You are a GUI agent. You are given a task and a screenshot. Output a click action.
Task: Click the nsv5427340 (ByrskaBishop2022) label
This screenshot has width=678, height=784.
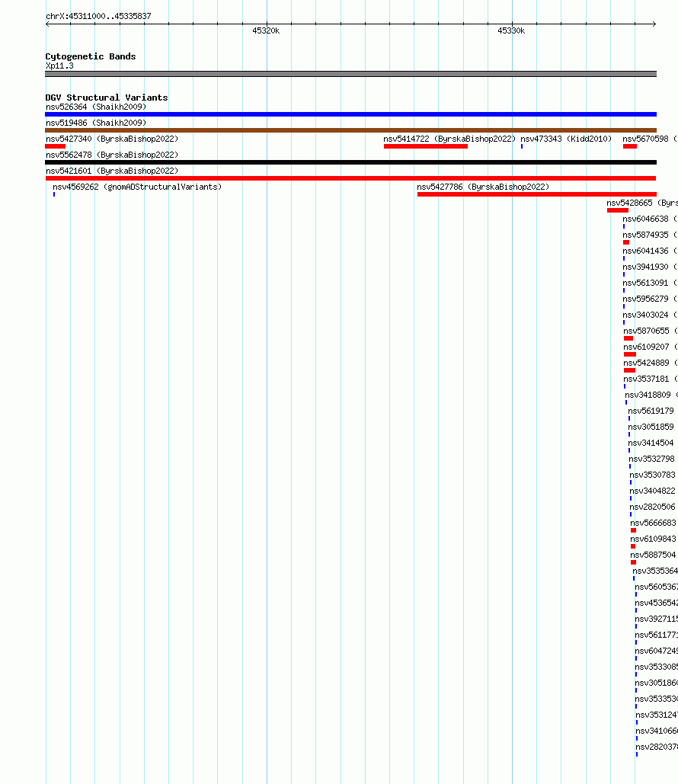coord(112,139)
